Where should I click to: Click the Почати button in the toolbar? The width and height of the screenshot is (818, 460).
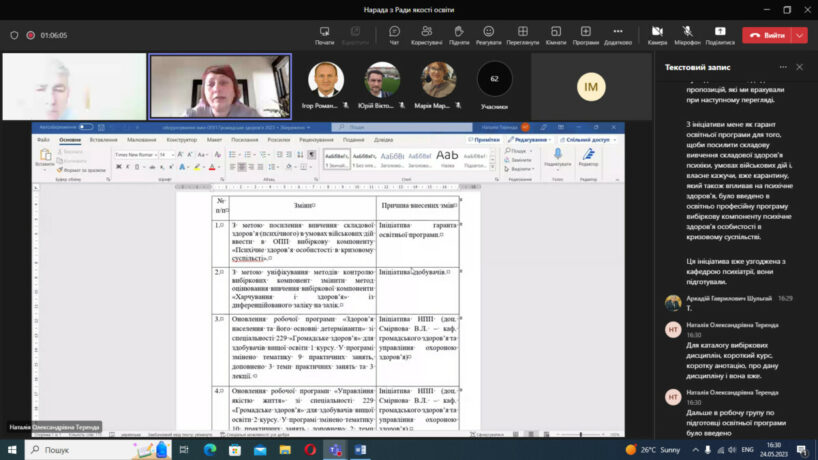[324, 35]
